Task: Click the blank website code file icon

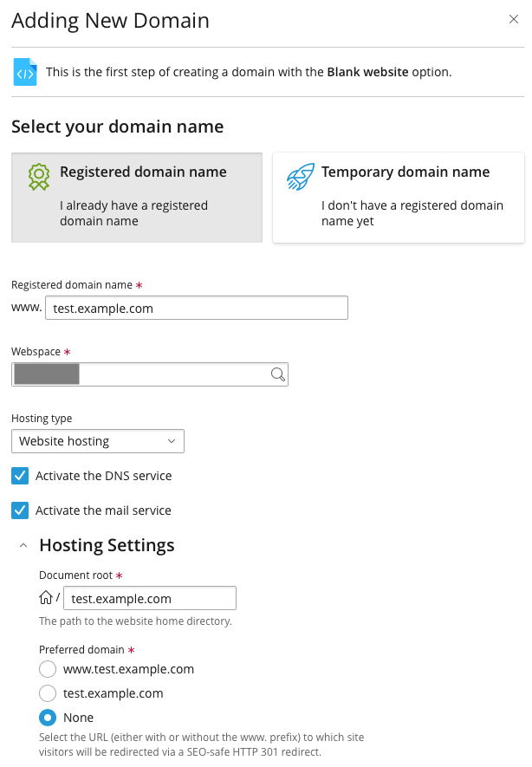Action: [25, 72]
